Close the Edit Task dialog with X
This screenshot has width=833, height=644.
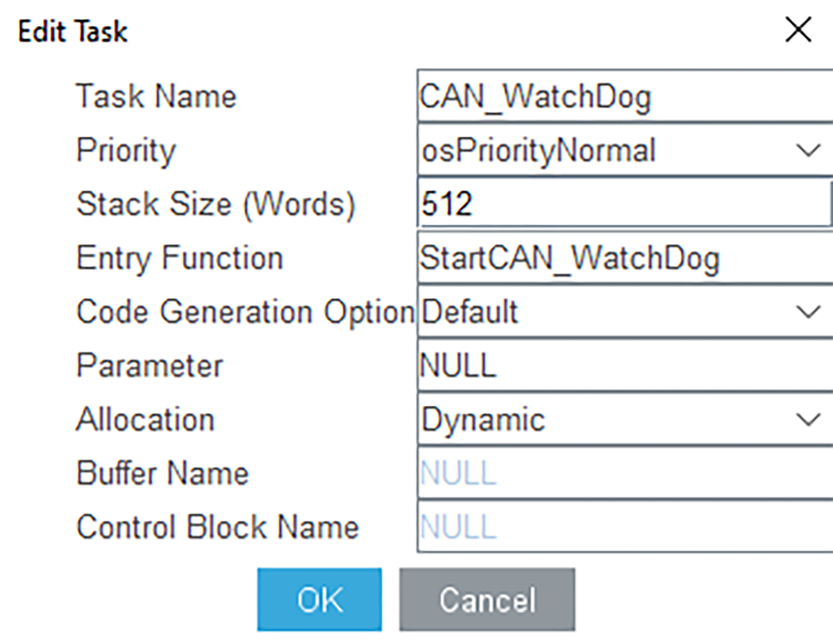798,31
